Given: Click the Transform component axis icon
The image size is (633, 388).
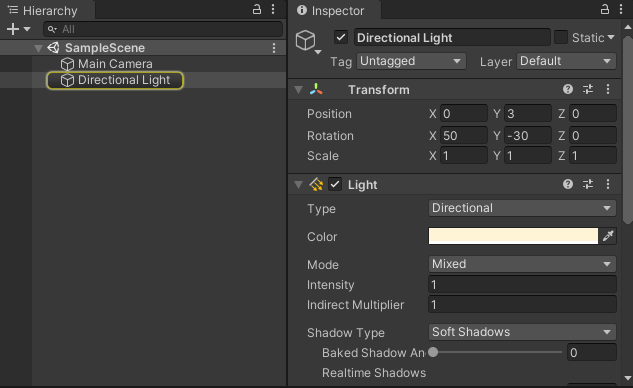Looking at the screenshot, I should [316, 89].
